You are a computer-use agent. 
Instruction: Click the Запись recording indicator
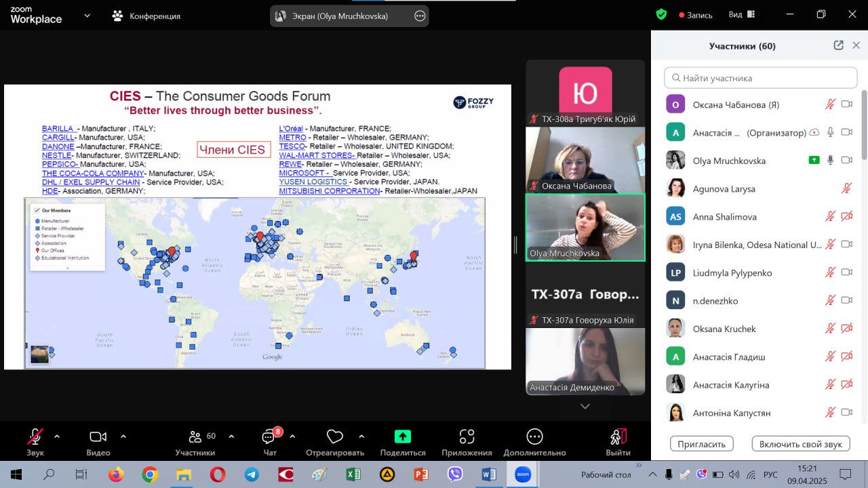pyautogui.click(x=696, y=15)
